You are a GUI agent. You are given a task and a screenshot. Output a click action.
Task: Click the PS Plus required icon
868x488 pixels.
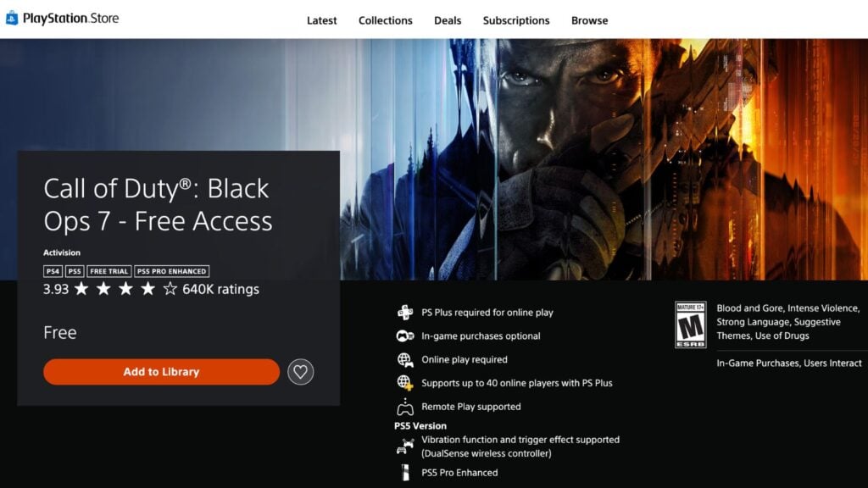click(x=405, y=313)
